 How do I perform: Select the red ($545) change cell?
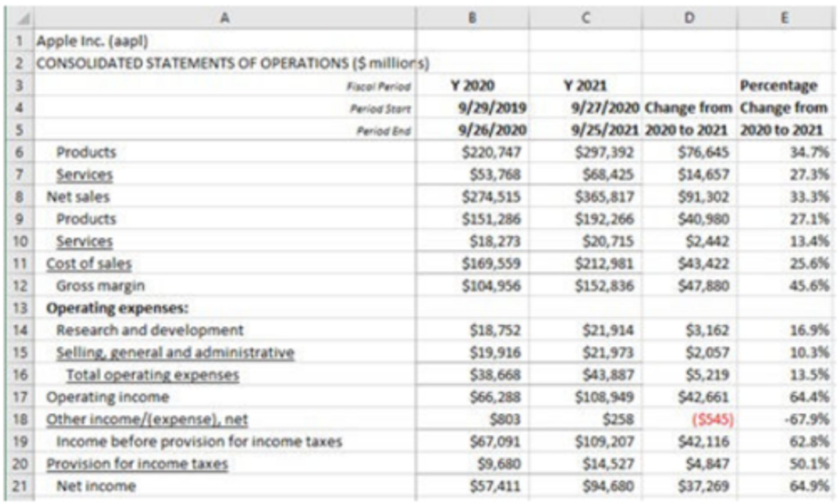click(x=712, y=420)
